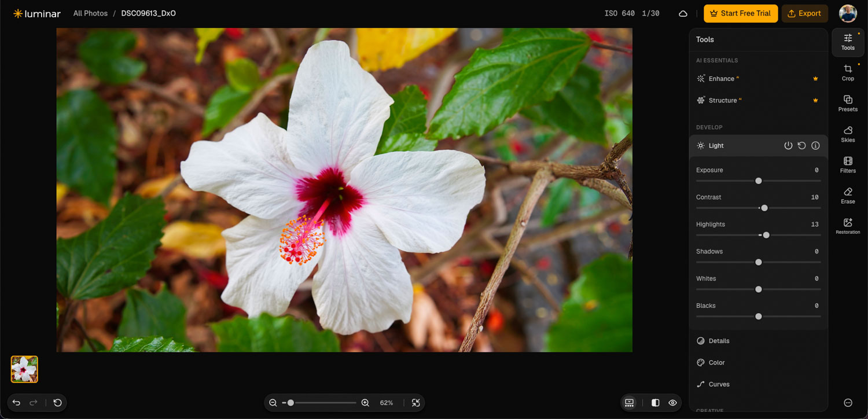This screenshot has width=868, height=419.
Task: Click the 1/30 shutter speed text
Action: [x=650, y=13]
